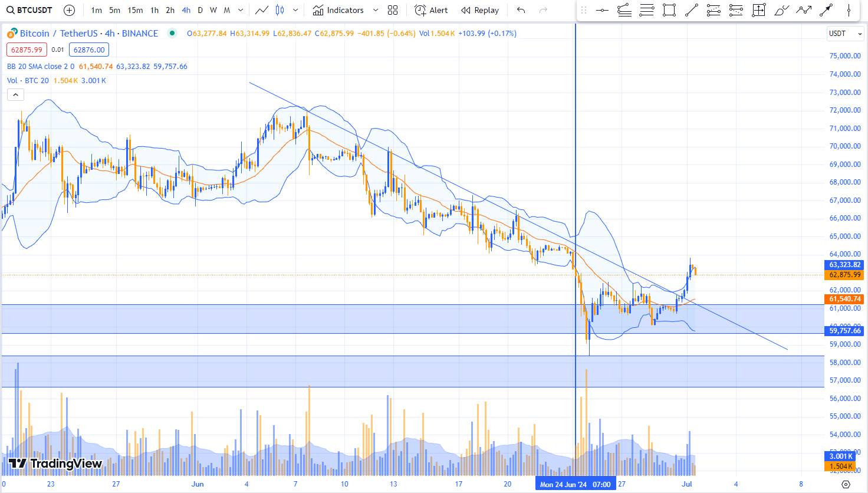Click the blue buy price 62876.00 button
This screenshot has height=493, width=868.
tap(89, 50)
